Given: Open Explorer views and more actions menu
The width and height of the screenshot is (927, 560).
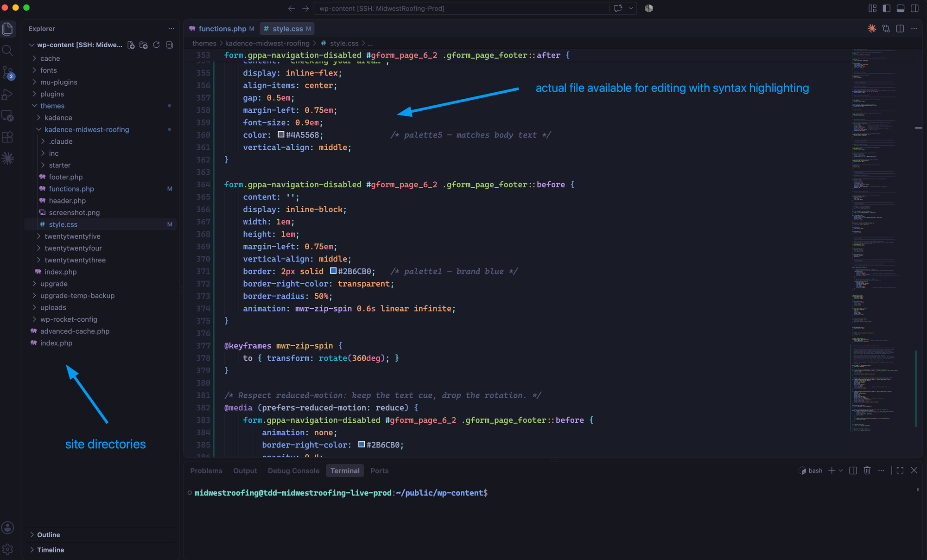Looking at the screenshot, I should pyautogui.click(x=171, y=28).
